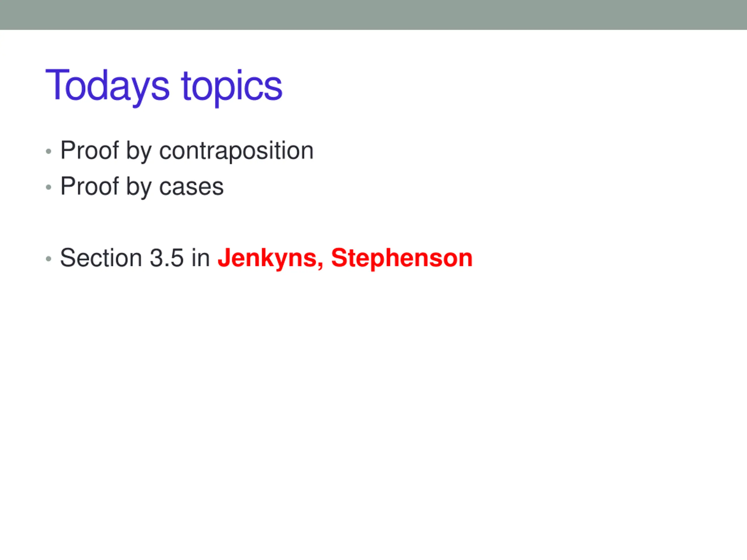Click the word 'Section' in the third bullet
This screenshot has width=747, height=560.
coord(101,258)
